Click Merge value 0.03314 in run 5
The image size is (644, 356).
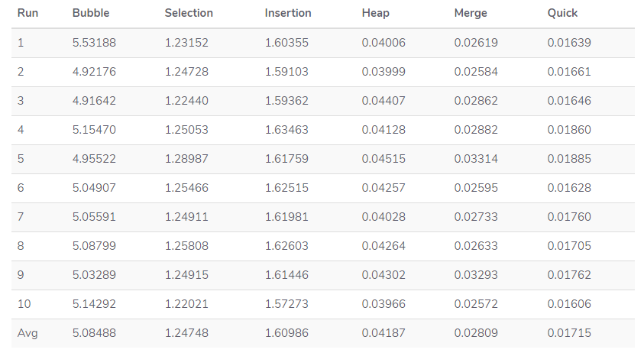click(x=476, y=159)
